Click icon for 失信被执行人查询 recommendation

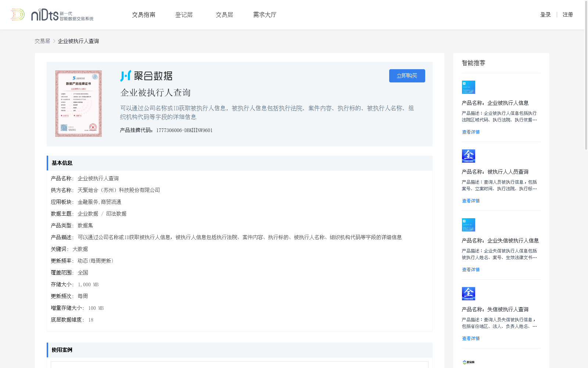coord(469,294)
